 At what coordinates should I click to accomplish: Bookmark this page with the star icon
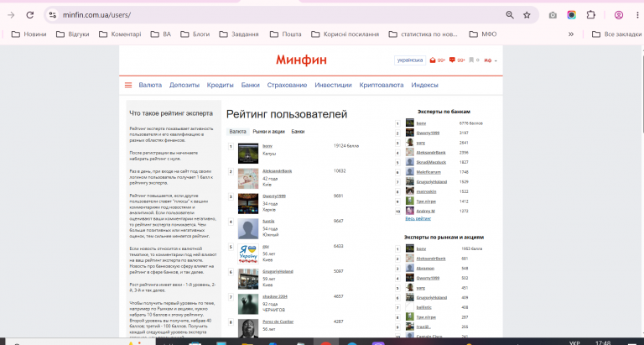tap(527, 15)
